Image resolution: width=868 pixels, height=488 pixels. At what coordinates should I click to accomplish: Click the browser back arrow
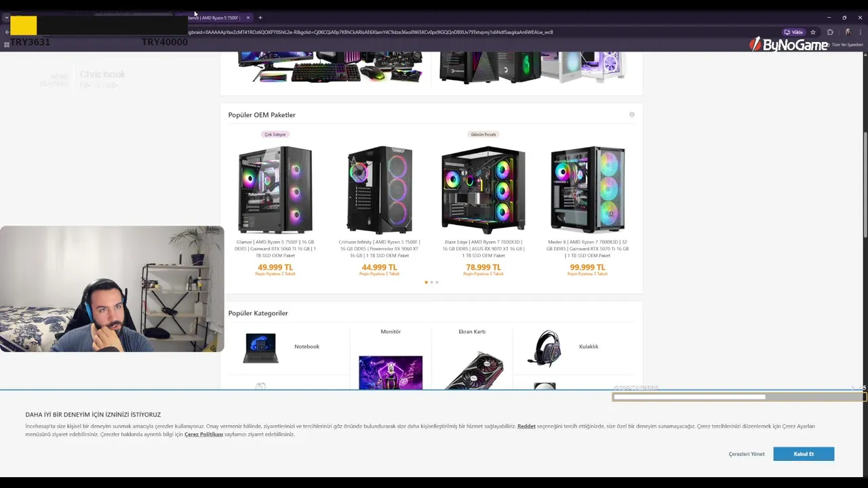(x=7, y=32)
